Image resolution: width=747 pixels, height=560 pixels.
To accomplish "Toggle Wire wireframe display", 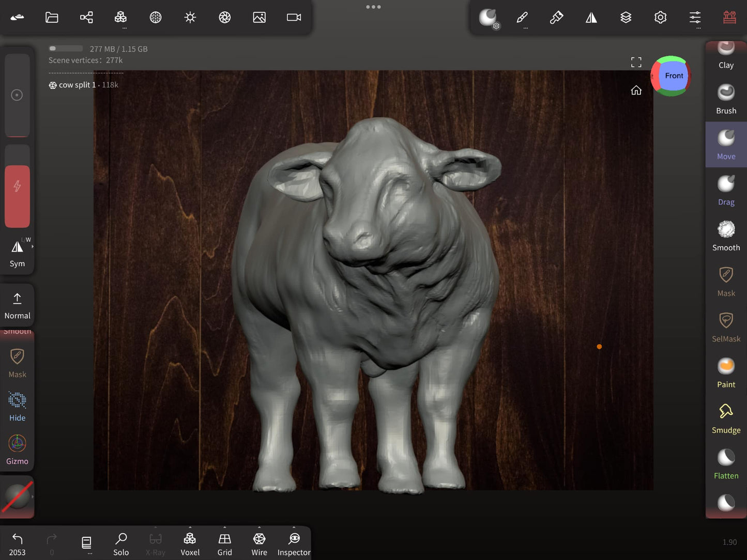I will pyautogui.click(x=259, y=544).
